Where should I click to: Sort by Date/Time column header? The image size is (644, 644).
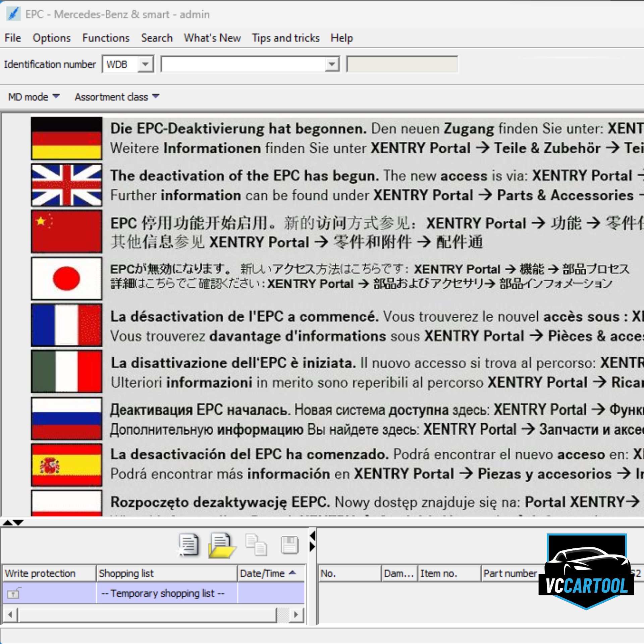pos(268,574)
